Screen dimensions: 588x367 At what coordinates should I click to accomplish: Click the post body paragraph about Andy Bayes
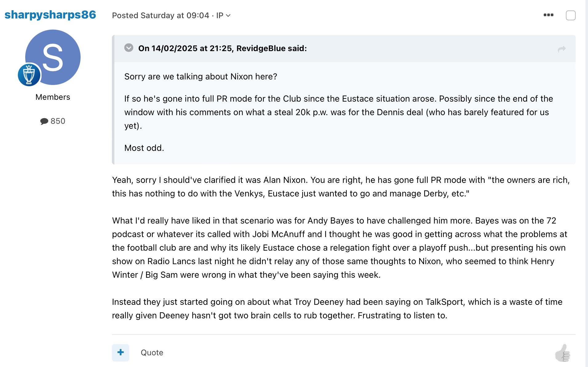pyautogui.click(x=340, y=248)
